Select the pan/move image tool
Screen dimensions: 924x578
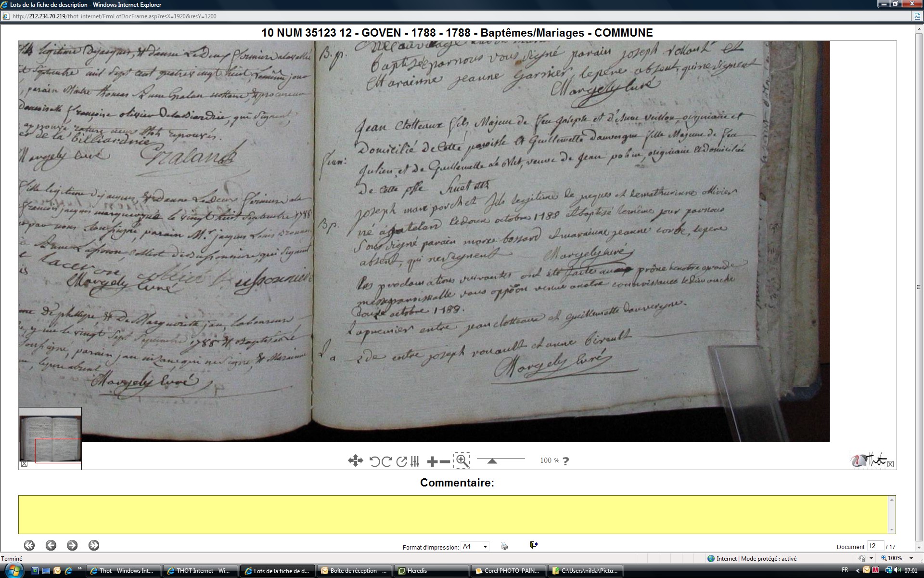pos(355,461)
